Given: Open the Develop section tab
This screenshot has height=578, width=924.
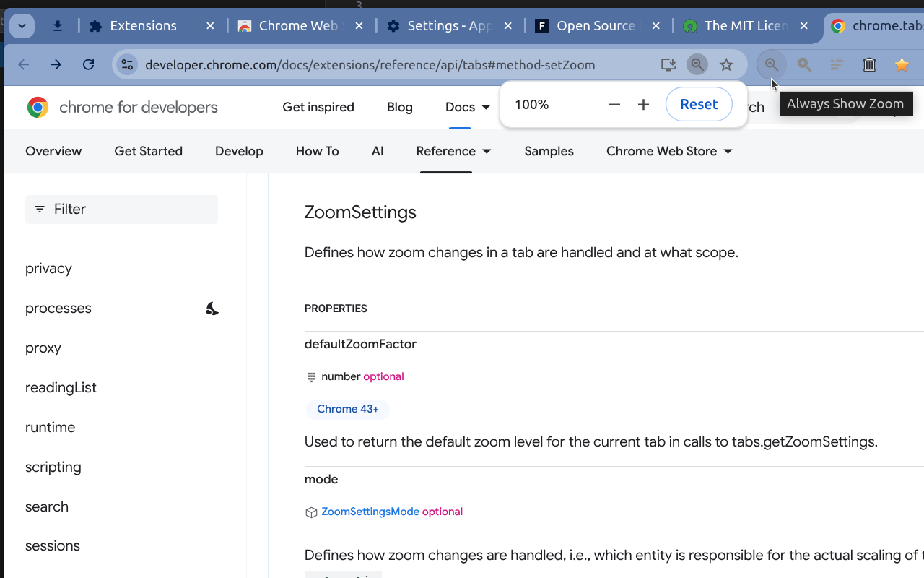Looking at the screenshot, I should pos(239,151).
